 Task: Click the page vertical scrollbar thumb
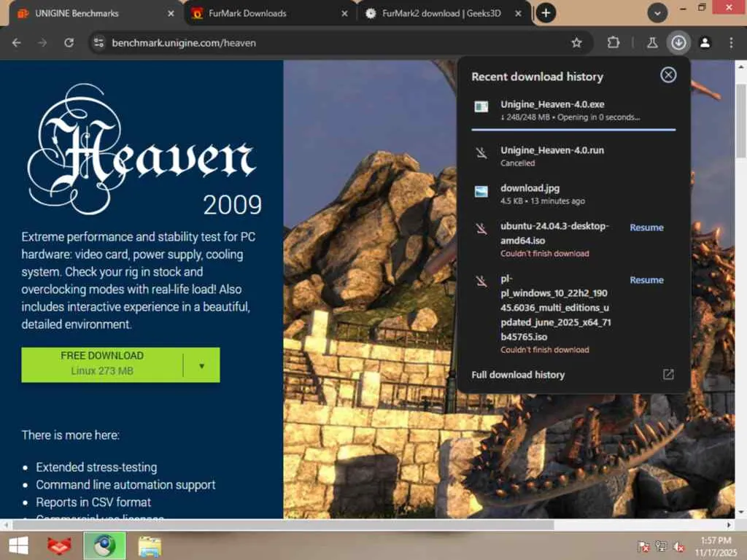[741, 121]
